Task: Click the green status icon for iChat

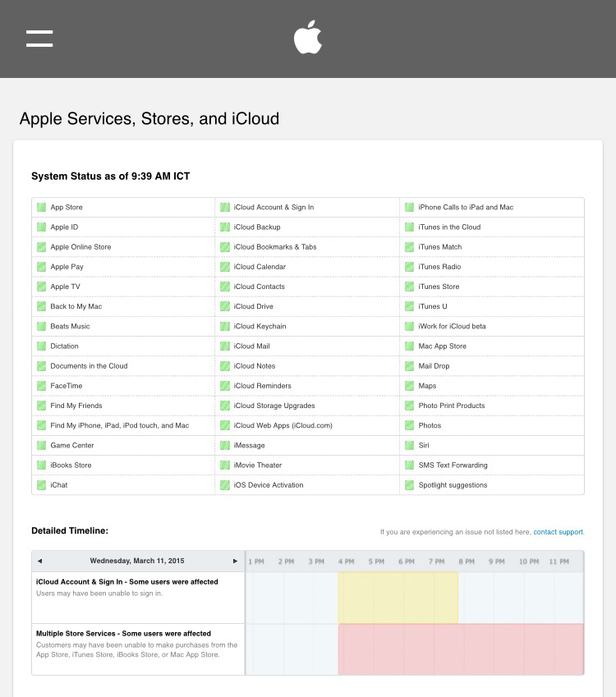Action: [41, 485]
